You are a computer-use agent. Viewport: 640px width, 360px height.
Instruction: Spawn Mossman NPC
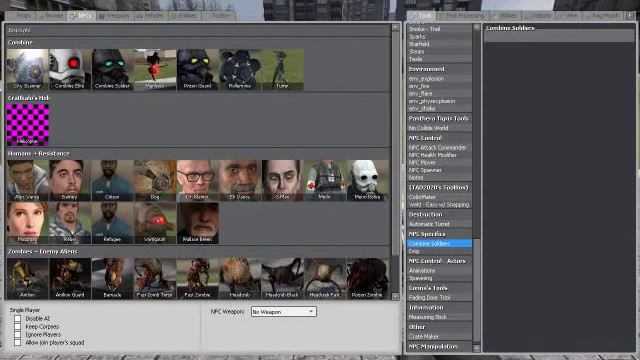(27, 223)
